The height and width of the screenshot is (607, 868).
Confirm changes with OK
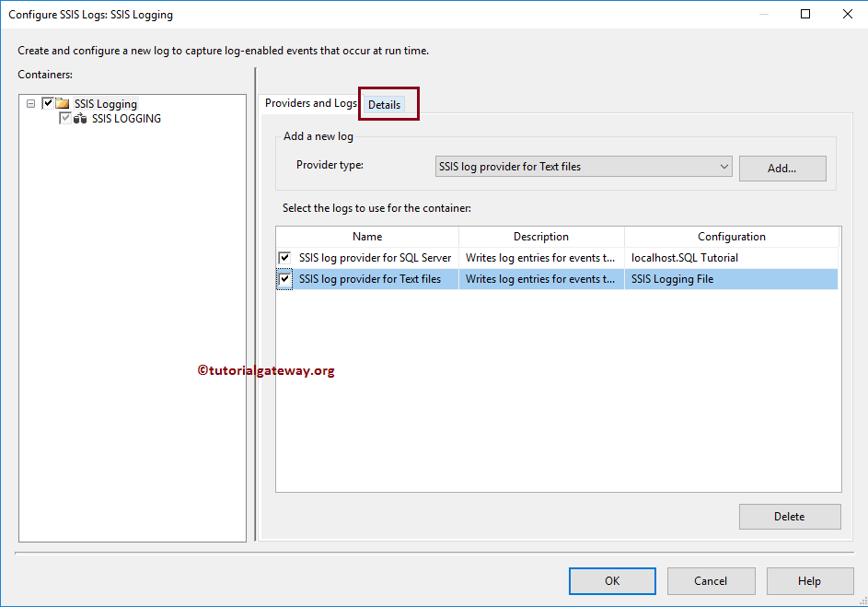click(611, 580)
